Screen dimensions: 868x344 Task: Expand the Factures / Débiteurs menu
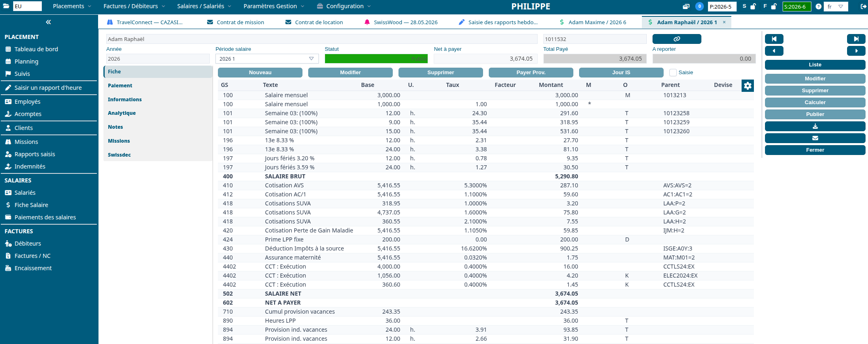pyautogui.click(x=134, y=6)
